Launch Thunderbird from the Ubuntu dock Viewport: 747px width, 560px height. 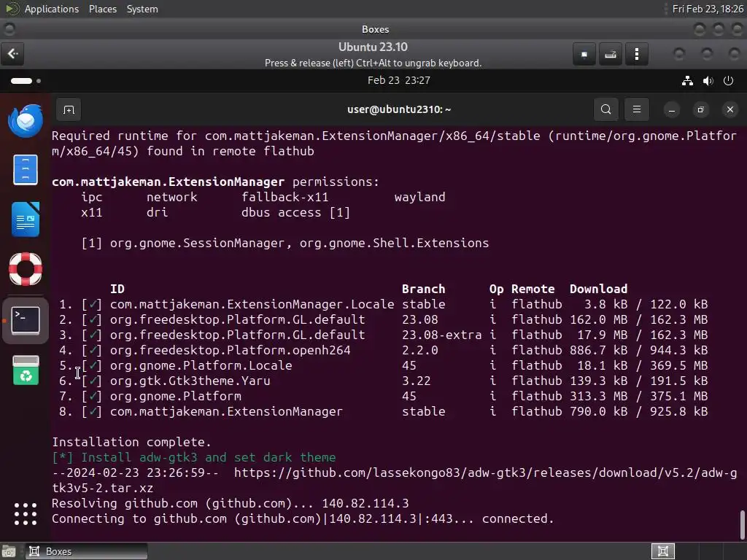tap(26, 121)
